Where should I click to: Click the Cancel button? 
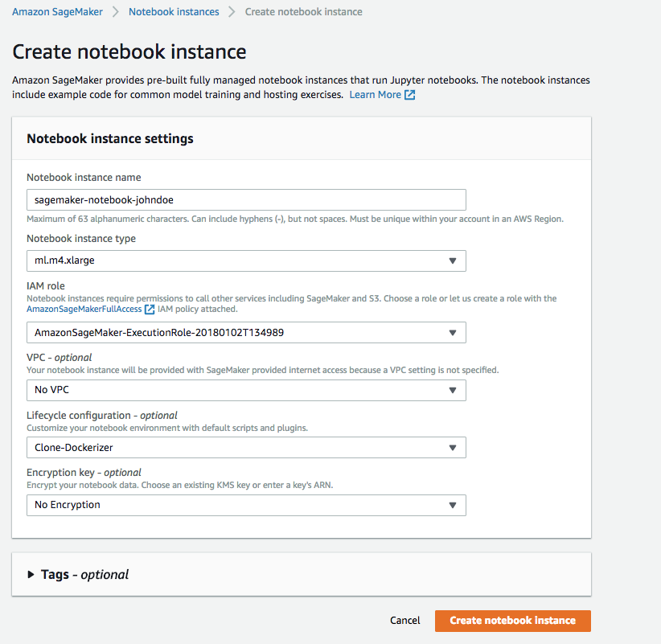pos(404,621)
